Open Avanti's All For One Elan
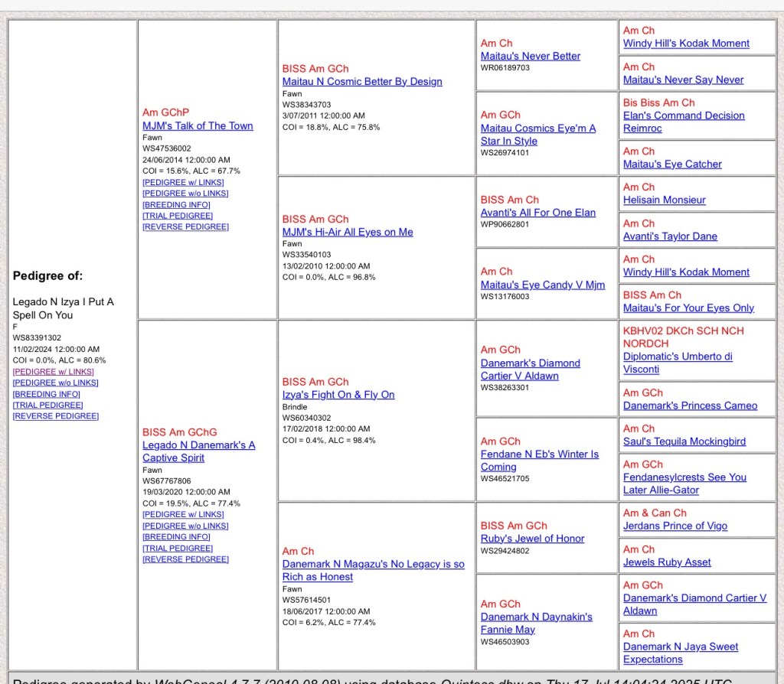Screen dimensions: 784x684 click(537, 213)
